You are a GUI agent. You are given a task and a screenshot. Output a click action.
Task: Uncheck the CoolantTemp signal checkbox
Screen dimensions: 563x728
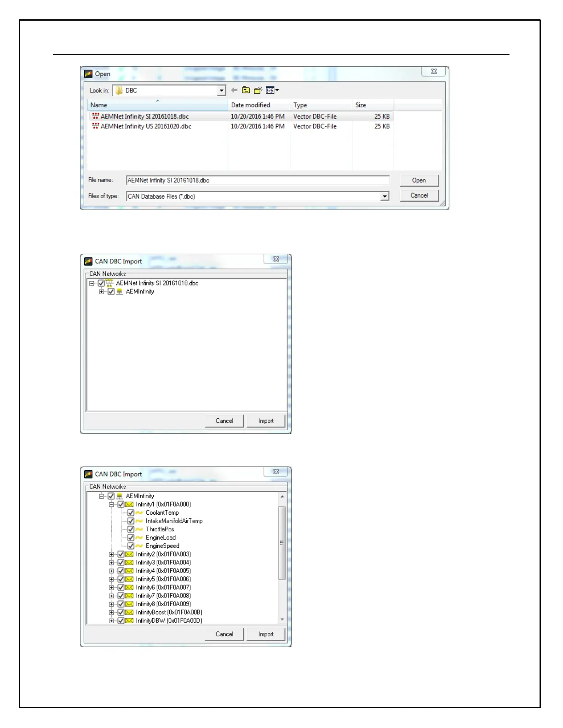coord(131,512)
